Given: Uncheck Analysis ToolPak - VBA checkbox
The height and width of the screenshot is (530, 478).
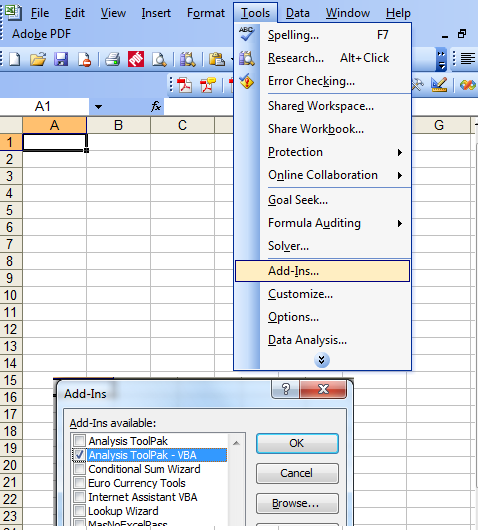Looking at the screenshot, I should pyautogui.click(x=80, y=455).
